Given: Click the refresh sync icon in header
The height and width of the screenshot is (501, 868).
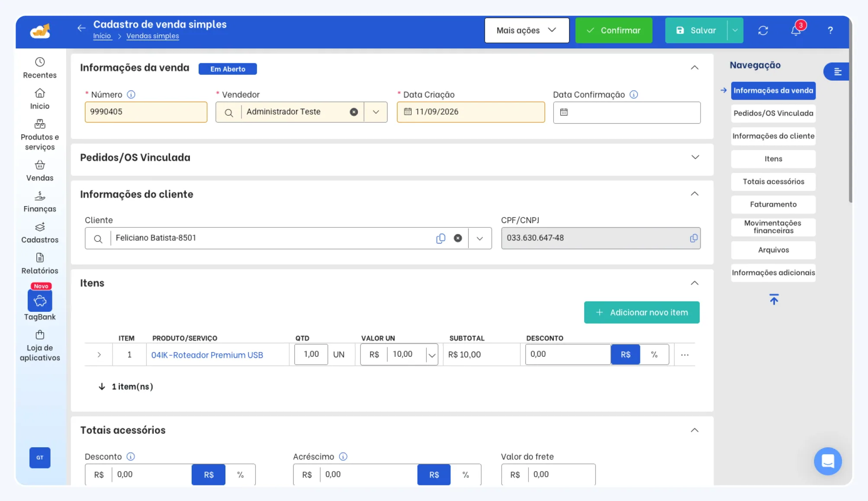Looking at the screenshot, I should [763, 30].
